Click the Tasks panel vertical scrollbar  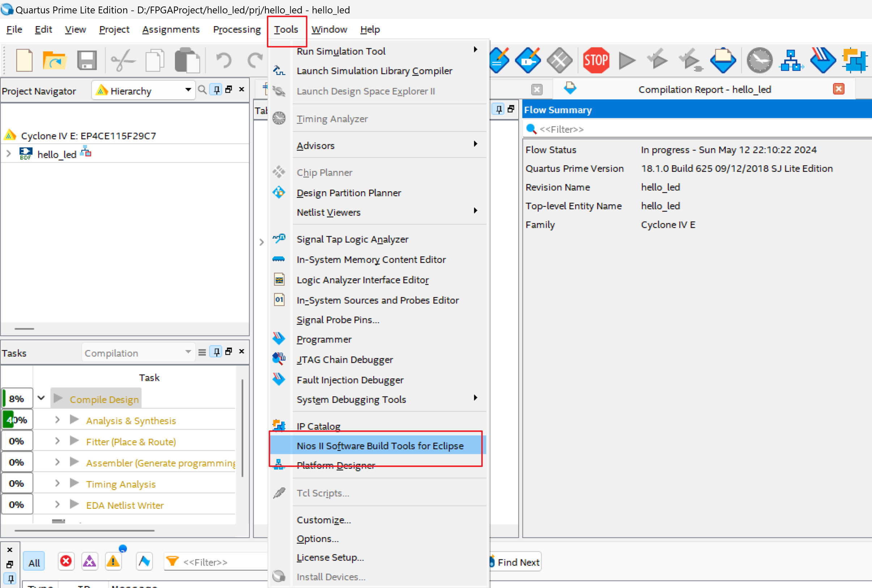243,428
